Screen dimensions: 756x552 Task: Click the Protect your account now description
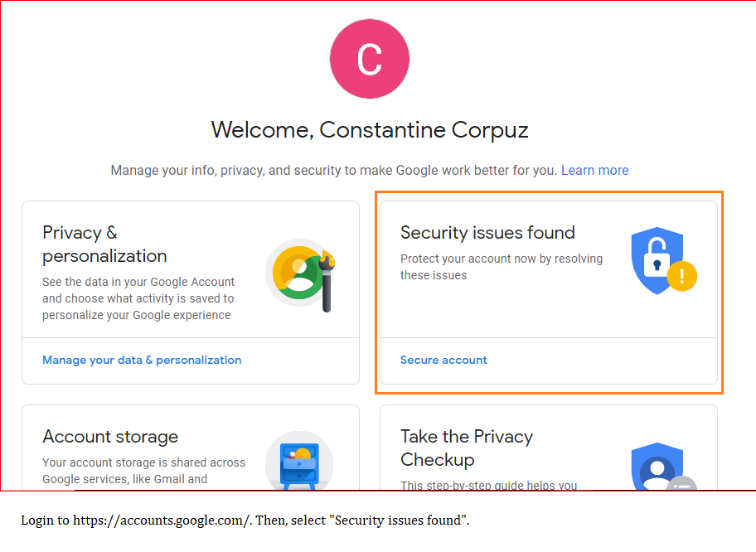(502, 267)
